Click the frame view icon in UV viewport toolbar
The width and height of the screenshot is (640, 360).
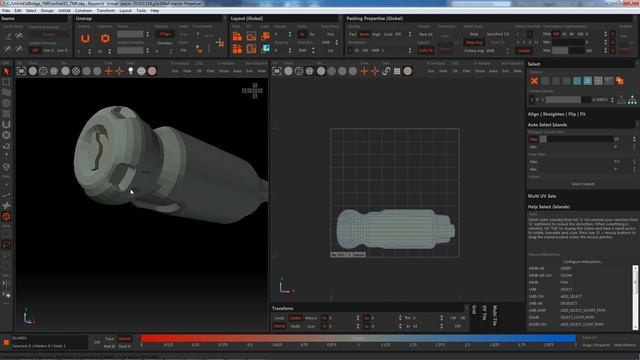pos(277,71)
